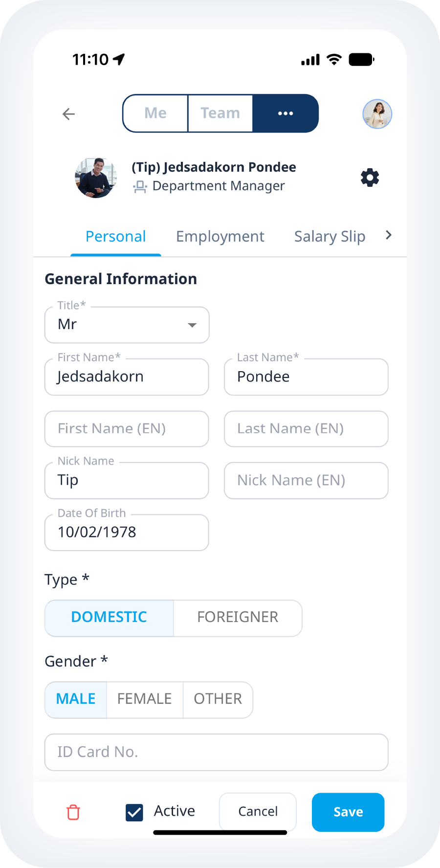Tap the red trash delete icon
This screenshot has width=440, height=868.
(73, 812)
